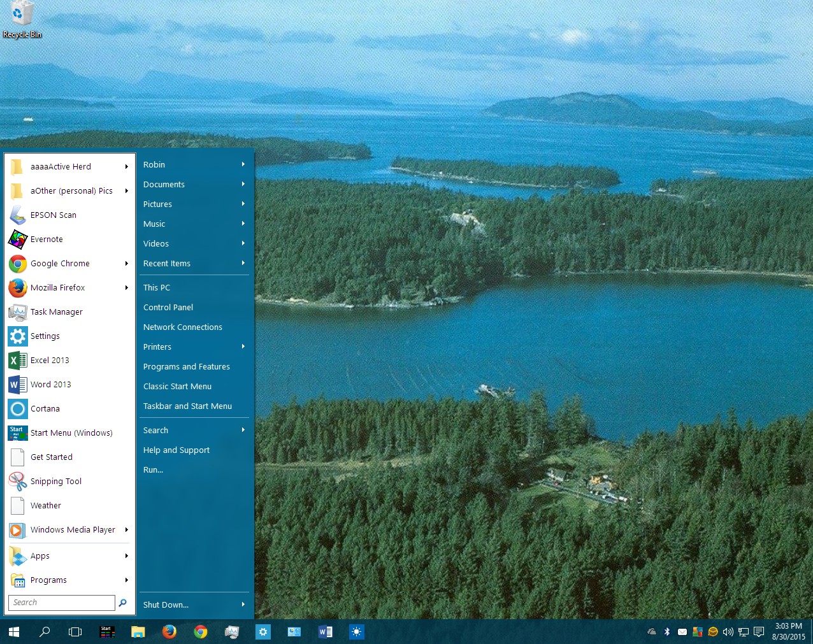Open File Explorer from the taskbar
This screenshot has width=813, height=644.
tap(138, 632)
